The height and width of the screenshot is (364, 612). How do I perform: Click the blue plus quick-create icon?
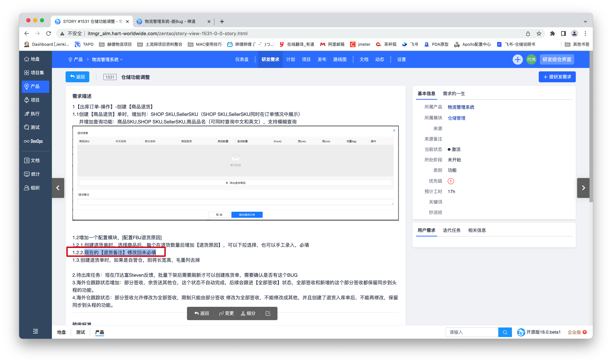517,60
